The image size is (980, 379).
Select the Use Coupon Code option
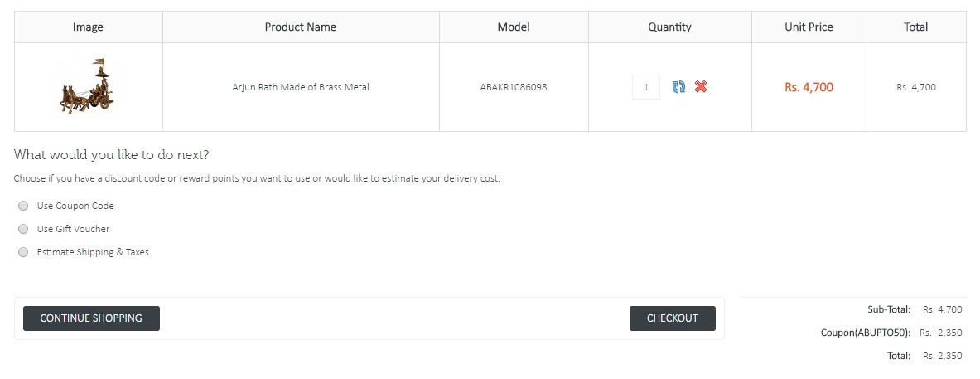(x=23, y=206)
